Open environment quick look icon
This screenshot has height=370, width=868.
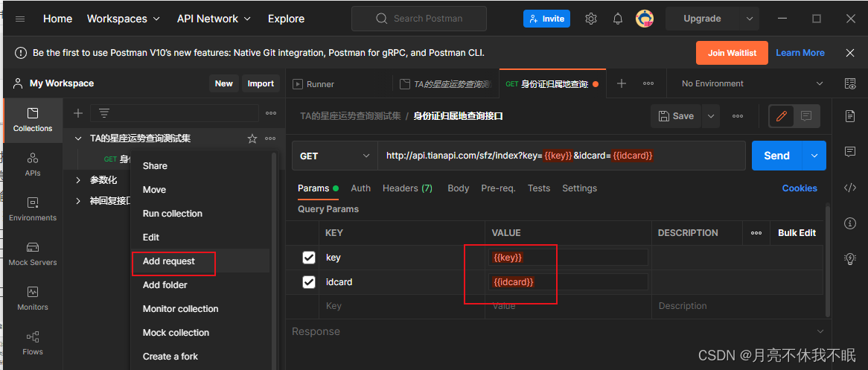[x=850, y=83]
